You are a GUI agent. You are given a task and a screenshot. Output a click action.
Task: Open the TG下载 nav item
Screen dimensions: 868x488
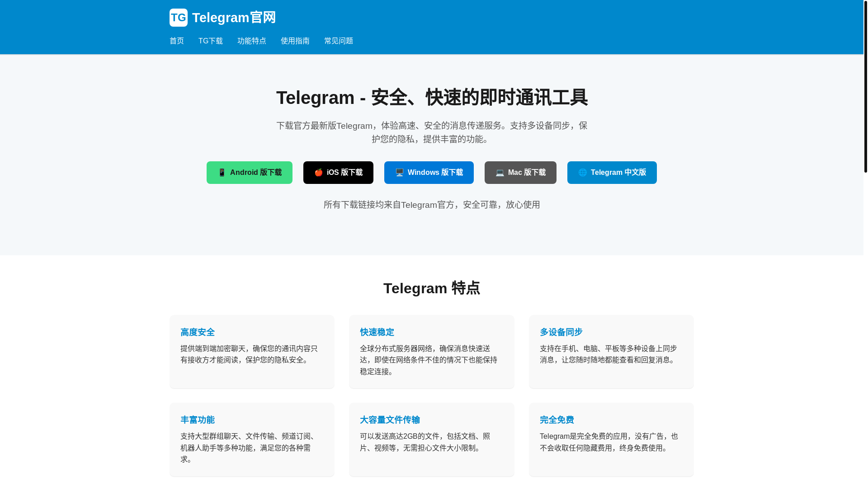(211, 41)
